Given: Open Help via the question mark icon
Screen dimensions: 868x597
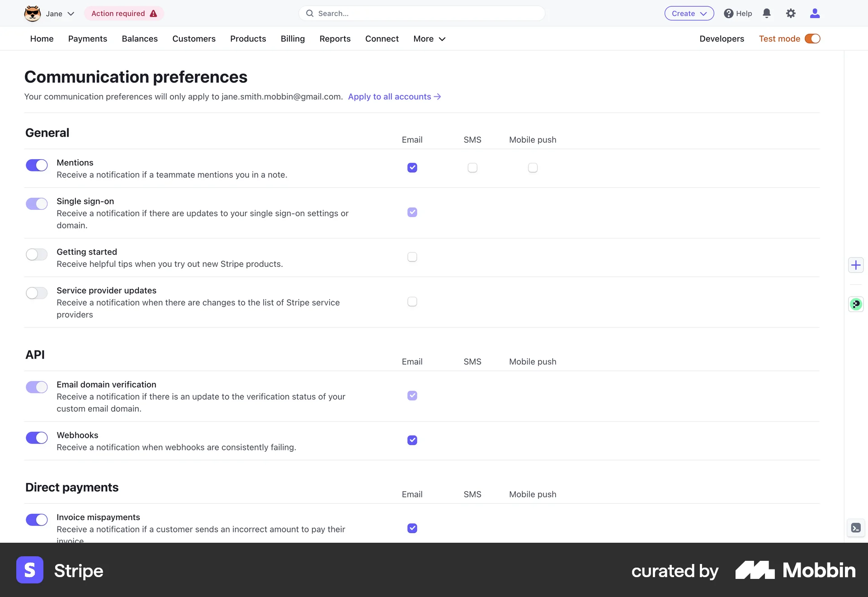Looking at the screenshot, I should pyautogui.click(x=737, y=13).
